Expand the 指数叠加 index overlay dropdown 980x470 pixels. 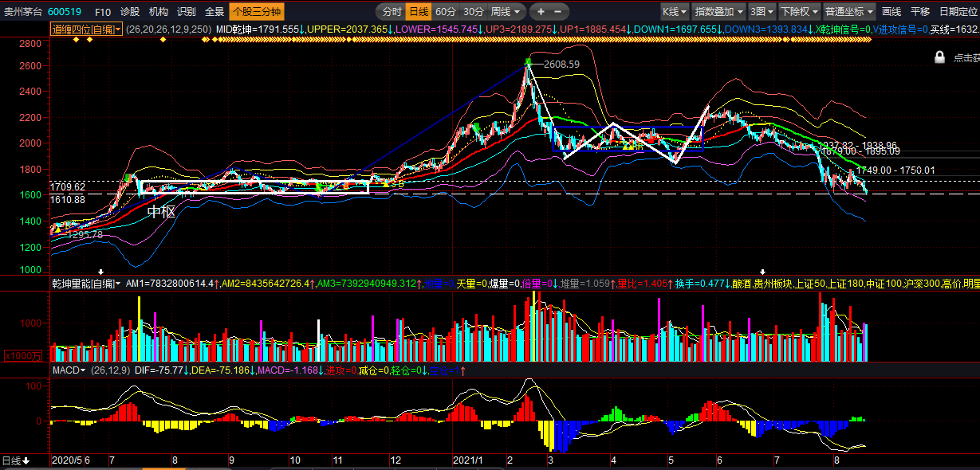(718, 12)
